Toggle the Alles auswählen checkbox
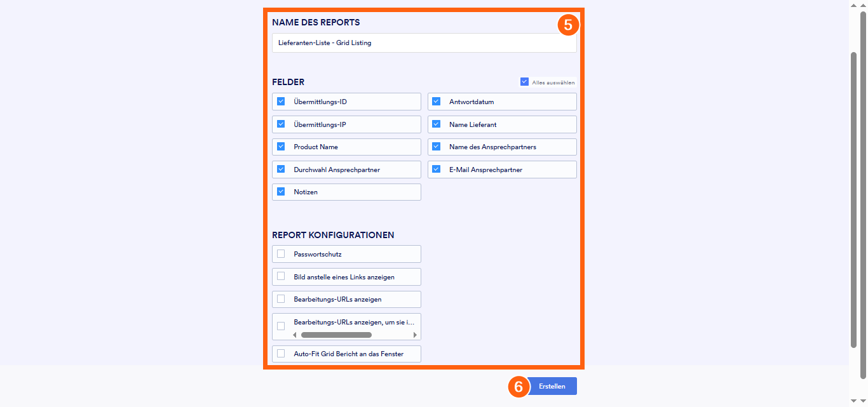 [x=524, y=82]
